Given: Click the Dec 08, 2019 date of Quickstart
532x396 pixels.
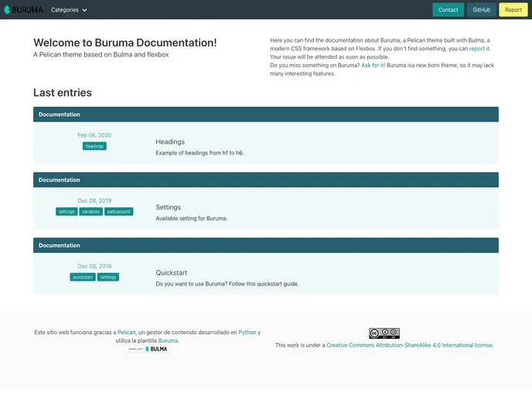Looking at the screenshot, I should point(94,266).
